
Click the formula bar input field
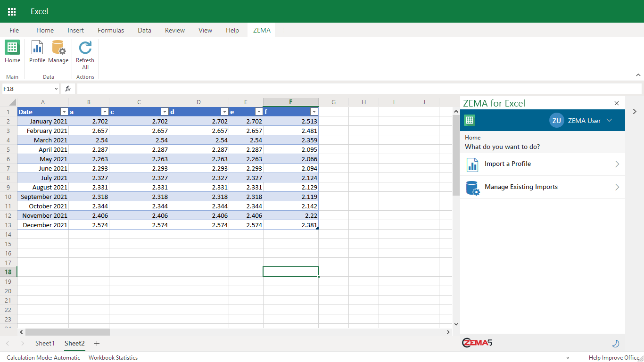(359, 89)
